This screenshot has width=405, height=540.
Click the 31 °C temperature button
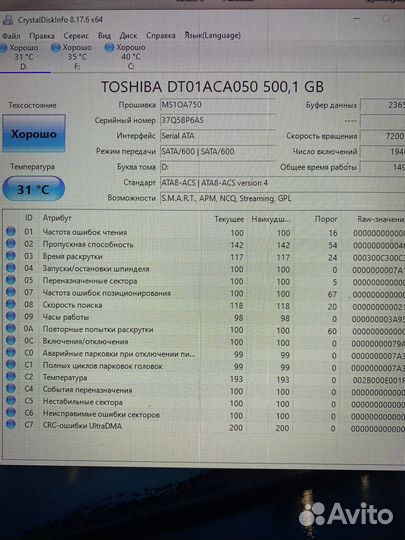[33, 189]
